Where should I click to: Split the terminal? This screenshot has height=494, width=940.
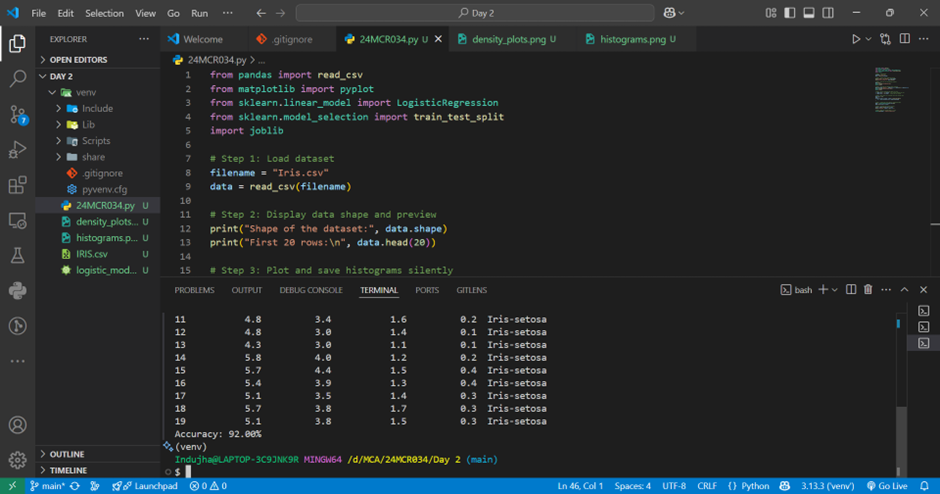click(851, 290)
